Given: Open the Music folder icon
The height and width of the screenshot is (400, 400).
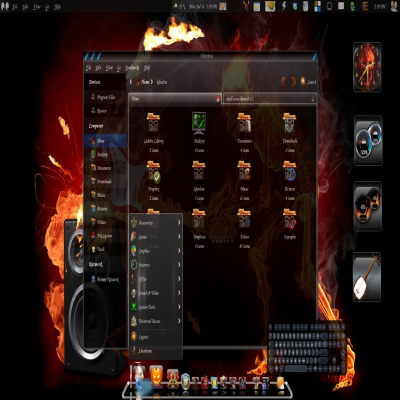Looking at the screenshot, I should pos(244,171).
